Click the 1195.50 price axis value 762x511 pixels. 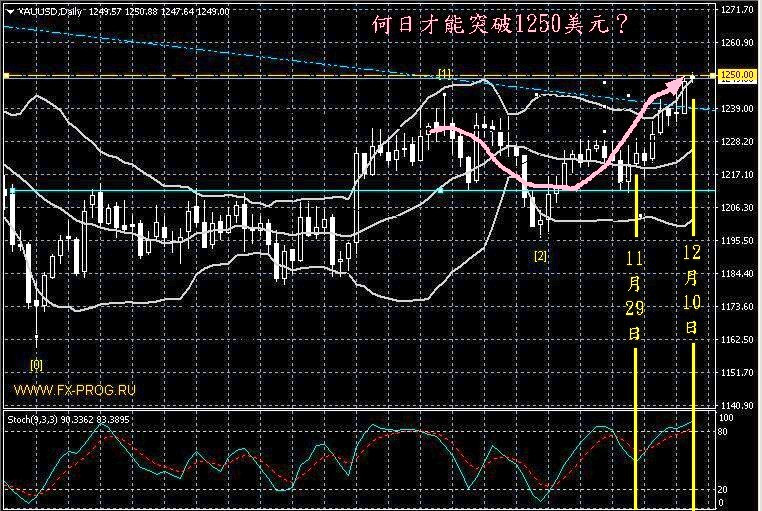(737, 240)
